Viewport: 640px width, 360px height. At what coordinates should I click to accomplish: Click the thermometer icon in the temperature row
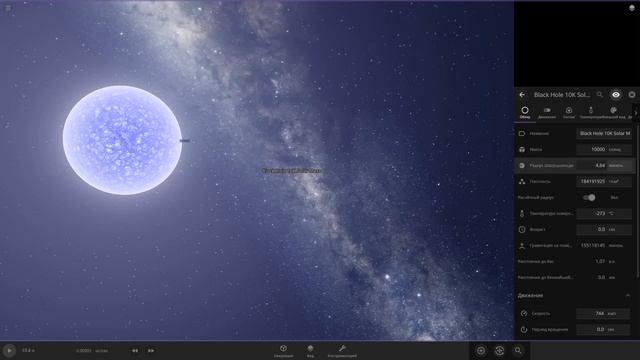(x=522, y=213)
